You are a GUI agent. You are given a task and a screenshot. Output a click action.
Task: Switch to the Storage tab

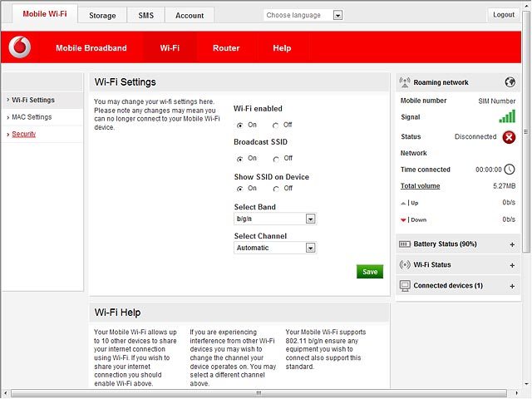pyautogui.click(x=102, y=15)
